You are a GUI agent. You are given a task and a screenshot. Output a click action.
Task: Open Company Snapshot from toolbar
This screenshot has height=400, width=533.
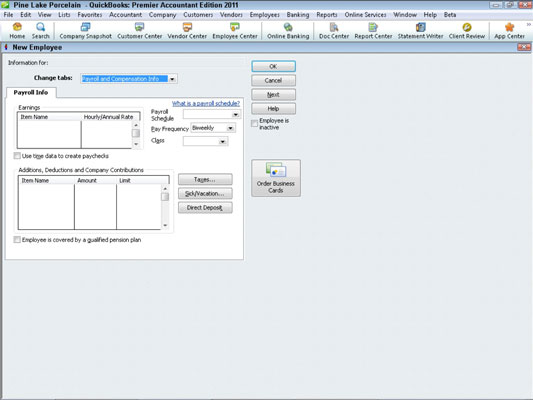click(x=85, y=27)
